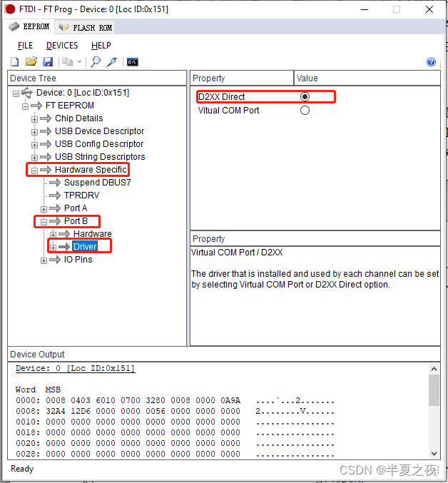Click the Property column header
Image resolution: width=448 pixels, height=483 pixels.
click(x=242, y=78)
